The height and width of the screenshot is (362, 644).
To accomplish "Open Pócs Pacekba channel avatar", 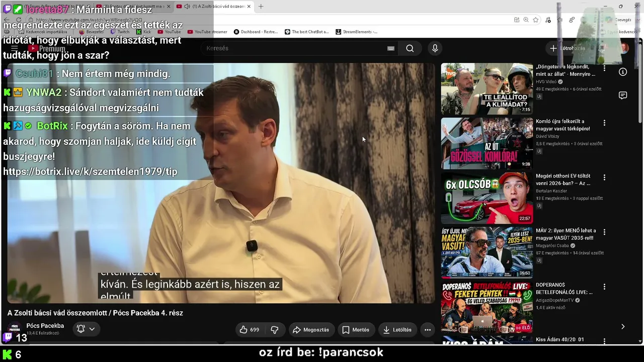I will (x=15, y=328).
